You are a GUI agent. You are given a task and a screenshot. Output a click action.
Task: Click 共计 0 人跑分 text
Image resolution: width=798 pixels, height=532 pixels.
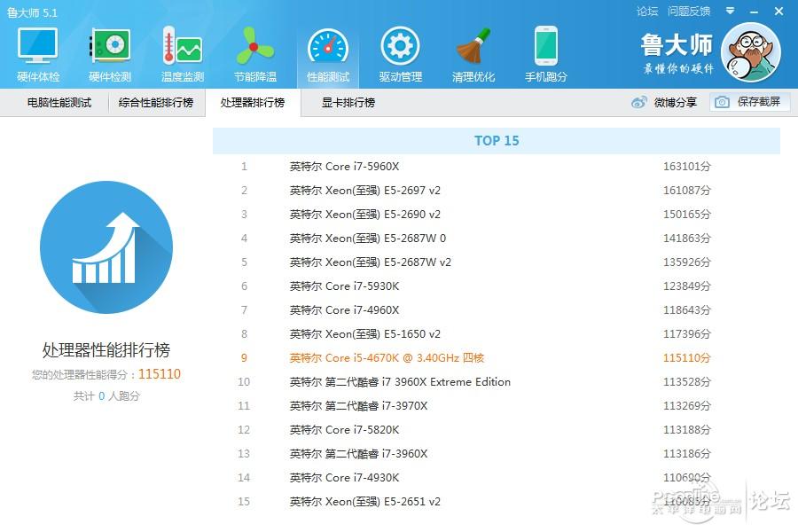[106, 396]
